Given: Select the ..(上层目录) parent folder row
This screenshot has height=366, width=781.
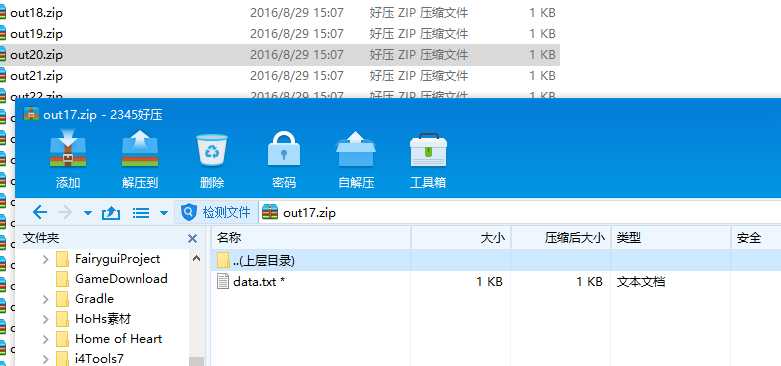Looking at the screenshot, I should click(497, 260).
